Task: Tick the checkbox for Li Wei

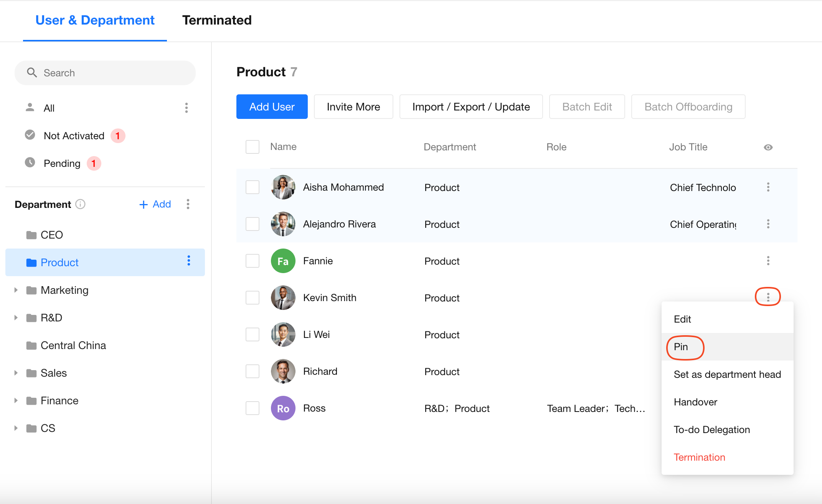Action: pyautogui.click(x=253, y=334)
